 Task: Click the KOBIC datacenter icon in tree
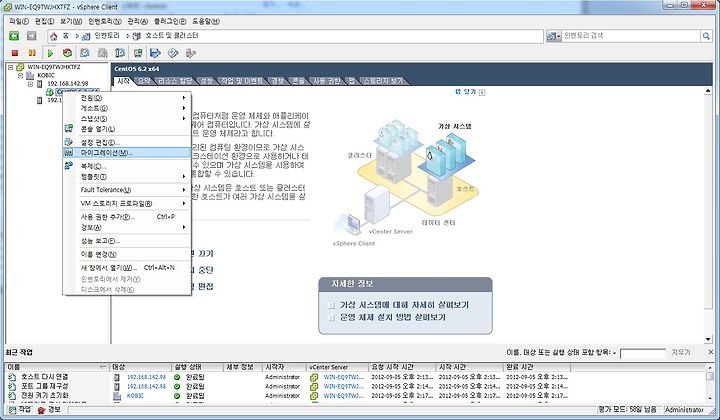pos(30,75)
